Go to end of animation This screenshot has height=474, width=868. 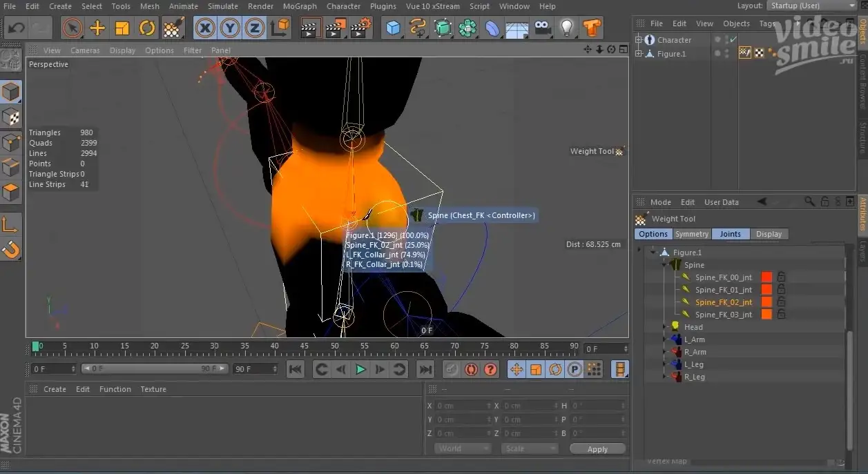click(x=425, y=369)
